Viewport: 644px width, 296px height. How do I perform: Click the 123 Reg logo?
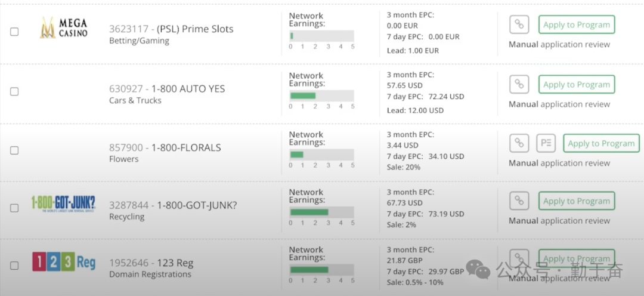(63, 261)
